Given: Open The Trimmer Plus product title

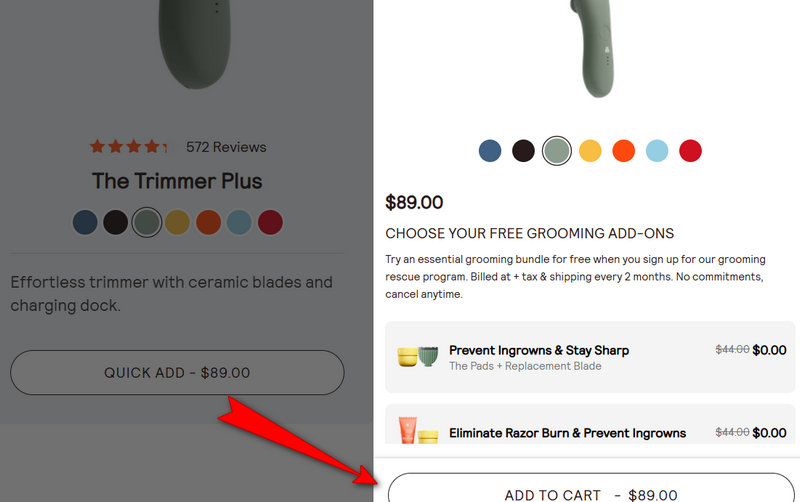Looking at the screenshot, I should click(x=177, y=181).
